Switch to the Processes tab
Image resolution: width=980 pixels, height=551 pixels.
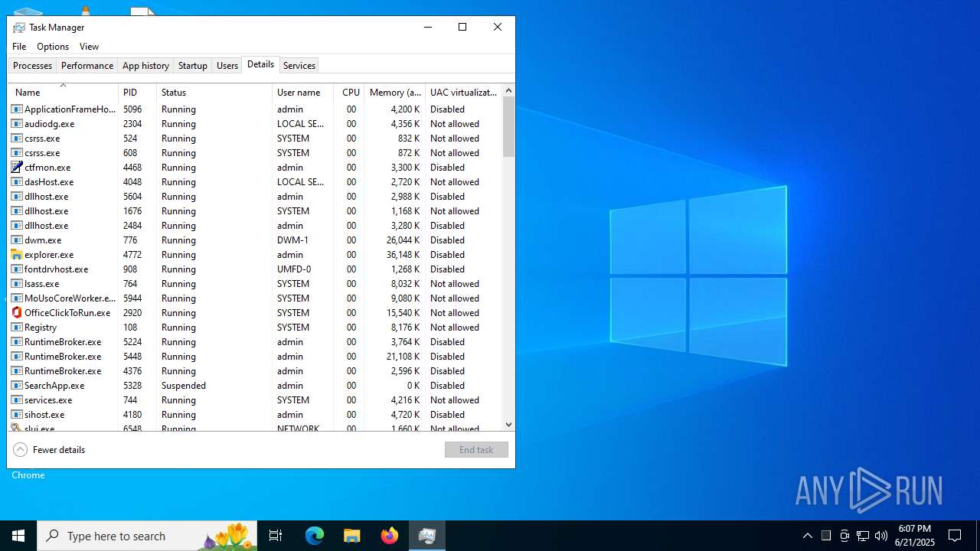pos(32,66)
